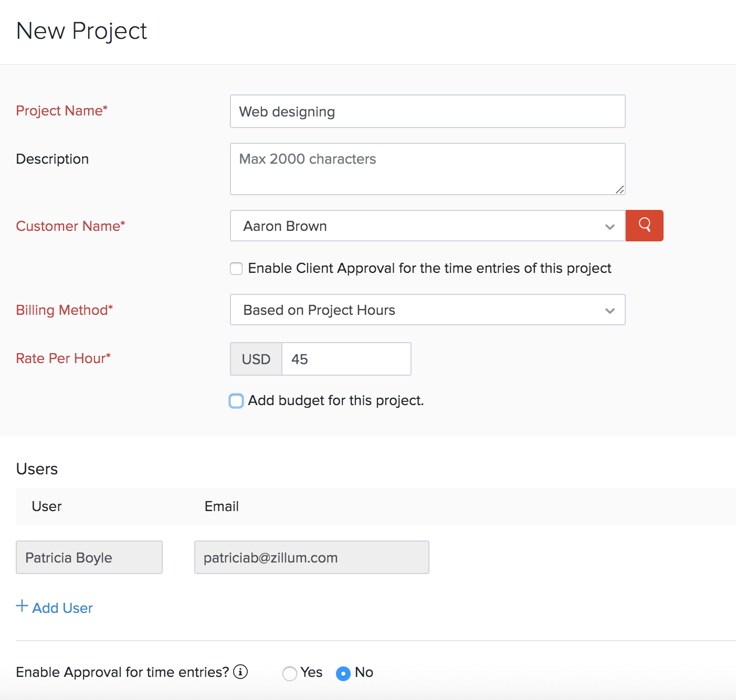Check the Add budget for this project box
Viewport: 736px width, 700px height.
click(236, 401)
